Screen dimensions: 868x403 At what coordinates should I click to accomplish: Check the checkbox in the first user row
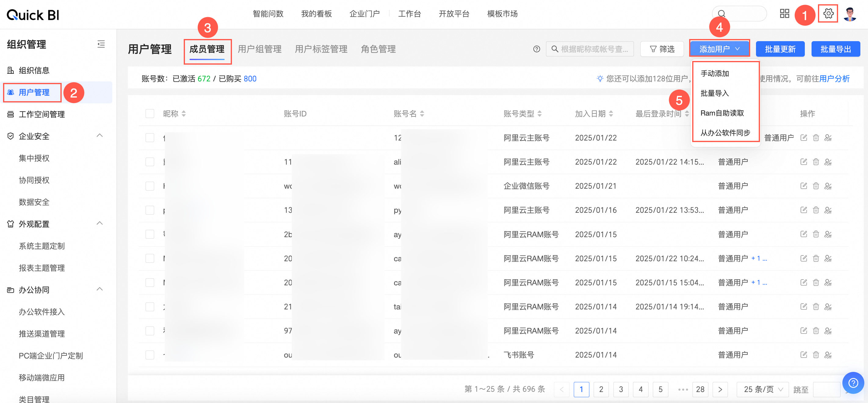[x=150, y=138]
